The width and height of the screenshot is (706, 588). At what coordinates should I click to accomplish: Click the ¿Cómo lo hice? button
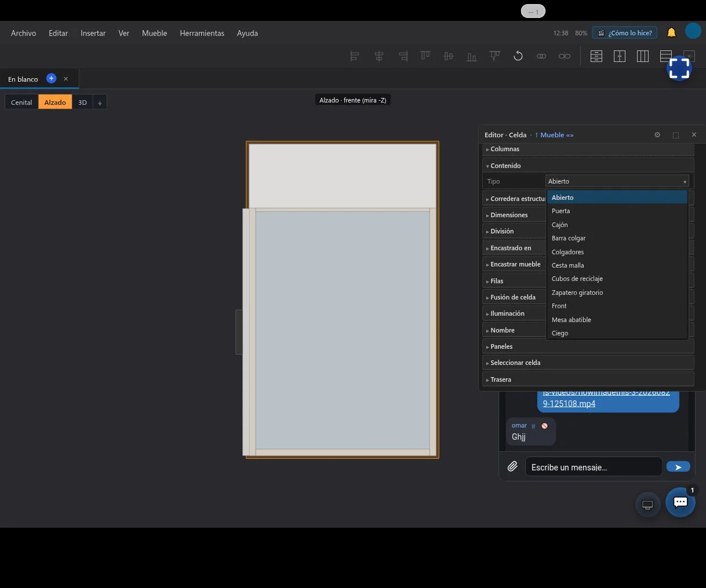click(x=625, y=33)
